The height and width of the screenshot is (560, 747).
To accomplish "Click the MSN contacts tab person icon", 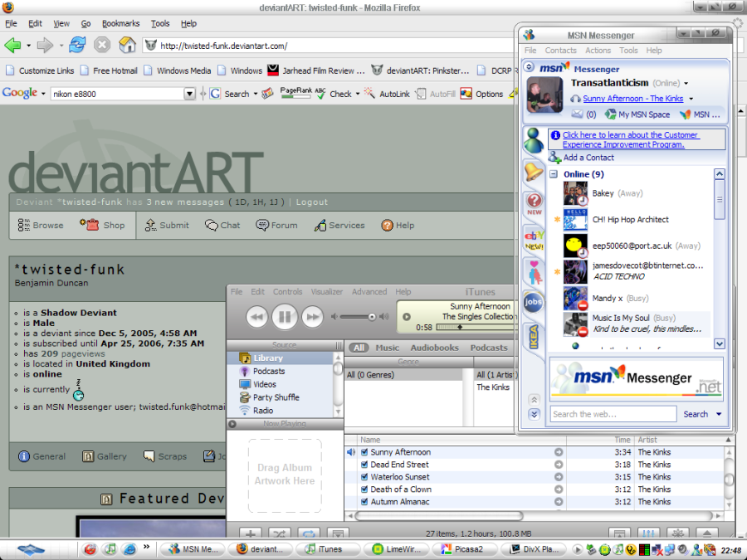I will [x=534, y=140].
